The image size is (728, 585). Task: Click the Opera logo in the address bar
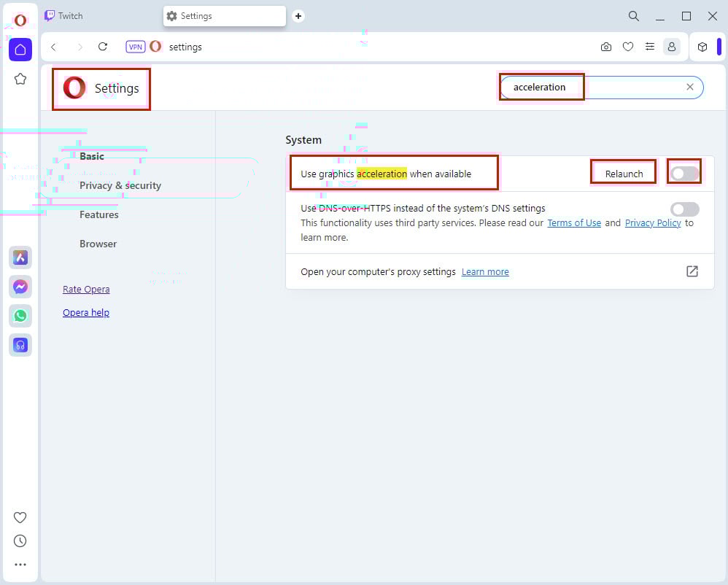pos(155,47)
